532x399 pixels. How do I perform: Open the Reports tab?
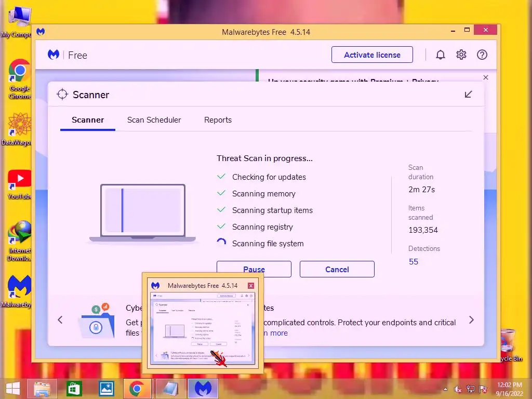point(218,120)
